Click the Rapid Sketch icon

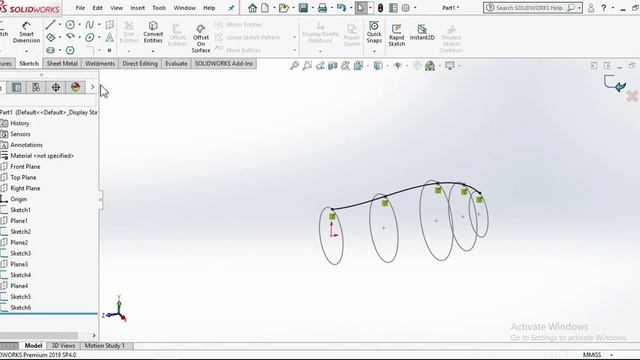pyautogui.click(x=396, y=35)
